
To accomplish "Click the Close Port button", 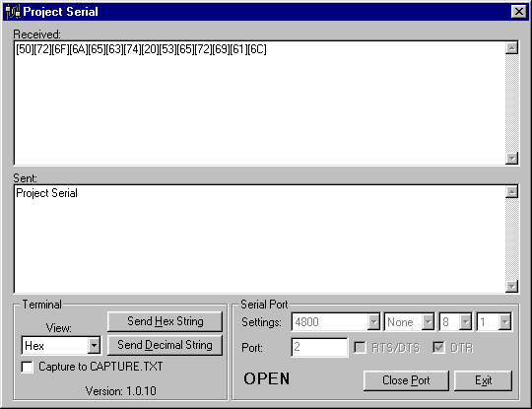I will point(406,380).
